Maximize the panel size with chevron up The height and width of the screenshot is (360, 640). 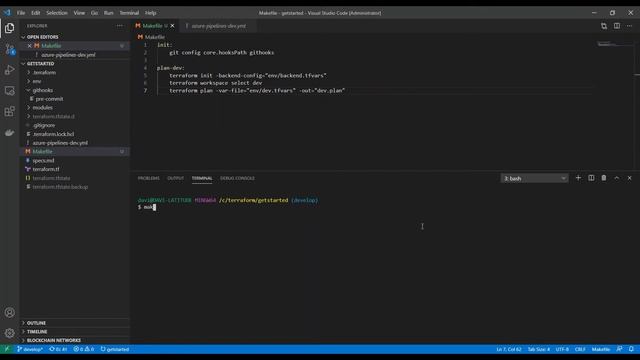pyautogui.click(x=616, y=178)
